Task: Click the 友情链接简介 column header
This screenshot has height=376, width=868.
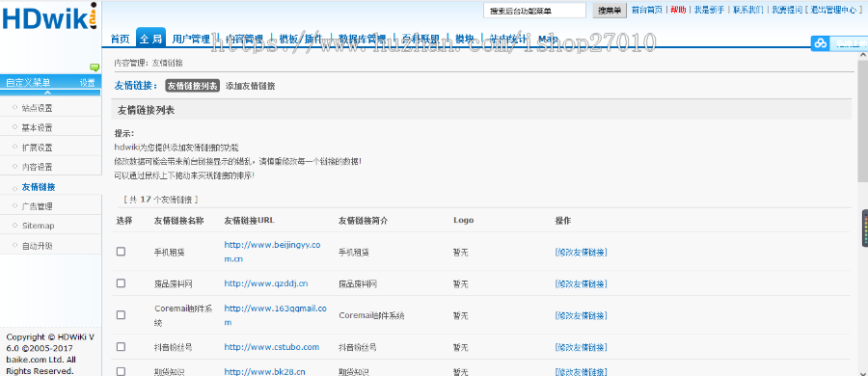Action: [x=364, y=221]
